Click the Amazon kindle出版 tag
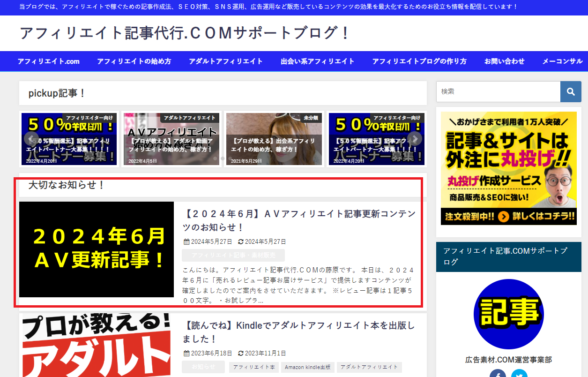The width and height of the screenshot is (588, 377). coord(307,367)
